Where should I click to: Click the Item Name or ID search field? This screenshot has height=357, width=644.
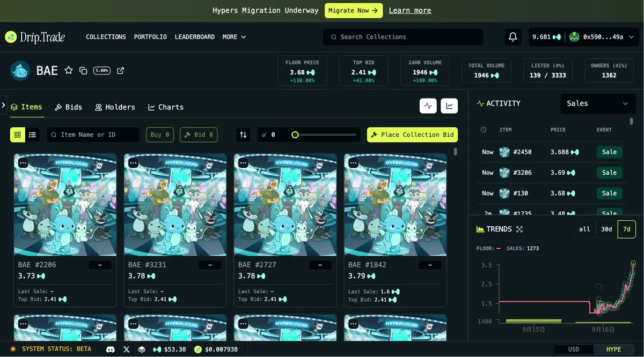(93, 135)
